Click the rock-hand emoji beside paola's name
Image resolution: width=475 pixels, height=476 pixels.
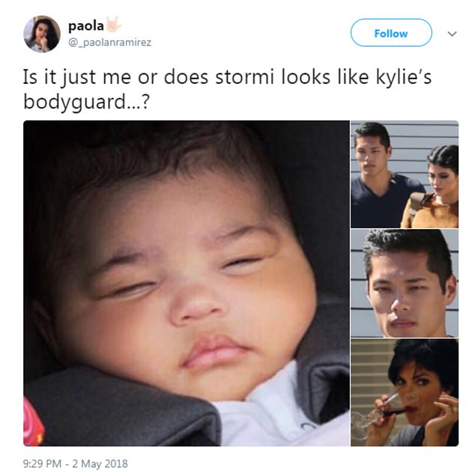(x=113, y=25)
